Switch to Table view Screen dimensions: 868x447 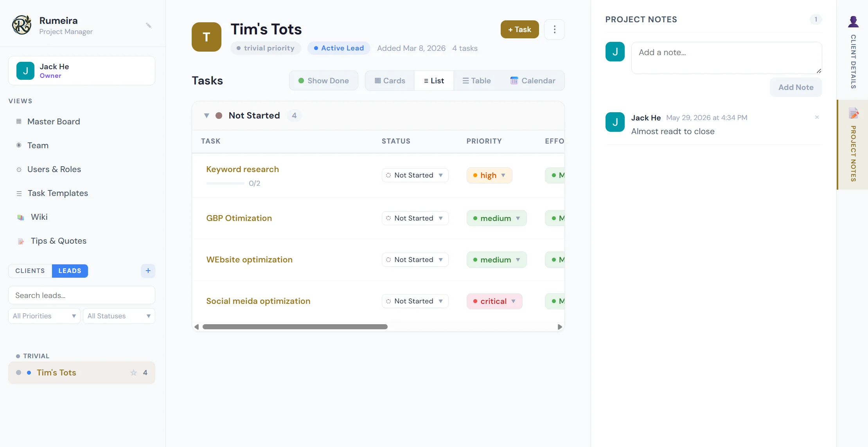coord(476,81)
